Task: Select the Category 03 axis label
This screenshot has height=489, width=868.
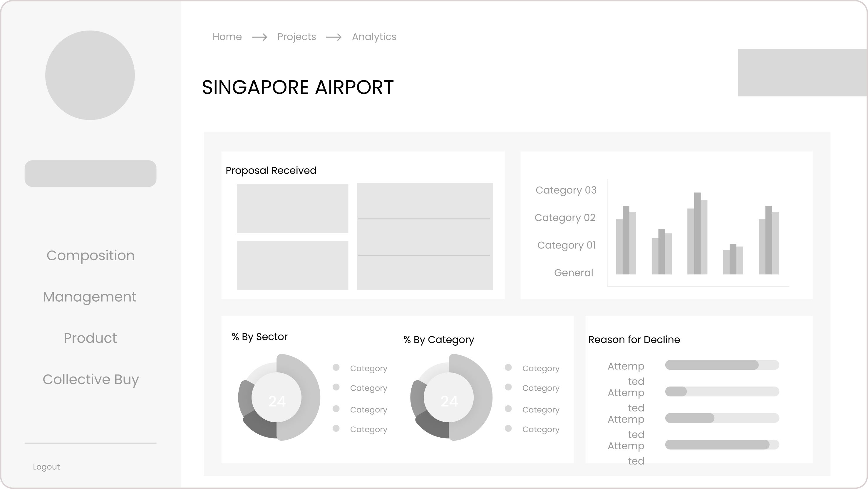Action: click(566, 190)
